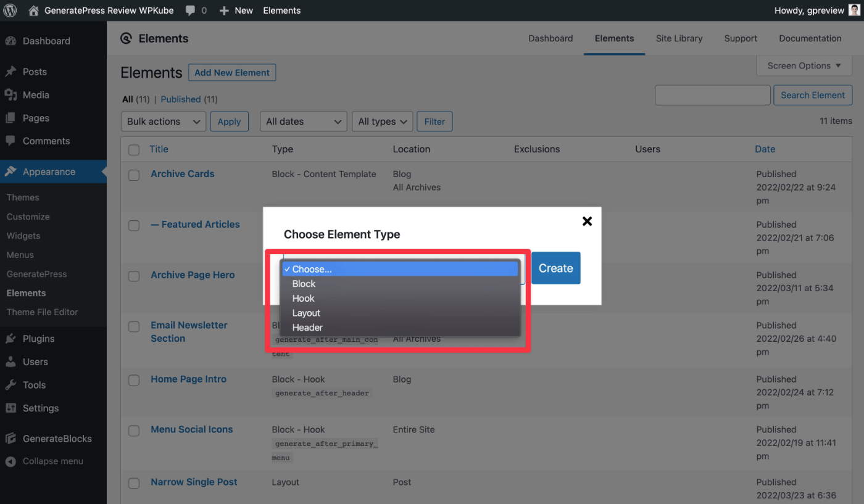Open the All types dropdown
Image resolution: width=864 pixels, height=504 pixels.
[x=382, y=122]
